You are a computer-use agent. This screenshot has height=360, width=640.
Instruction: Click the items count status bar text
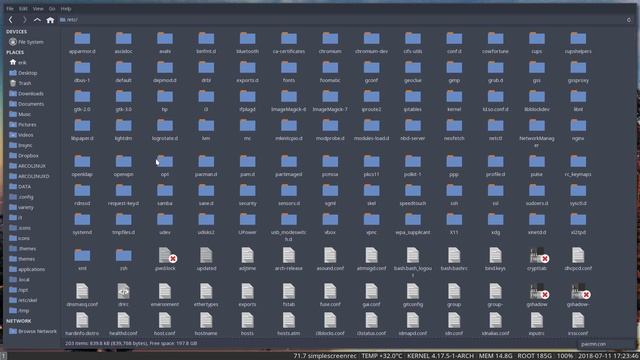pyautogui.click(x=131, y=344)
